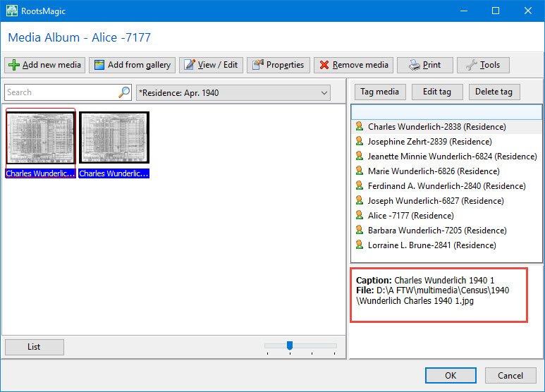Image resolution: width=545 pixels, height=392 pixels.
Task: Click the printer icon for Print
Action: coord(415,65)
